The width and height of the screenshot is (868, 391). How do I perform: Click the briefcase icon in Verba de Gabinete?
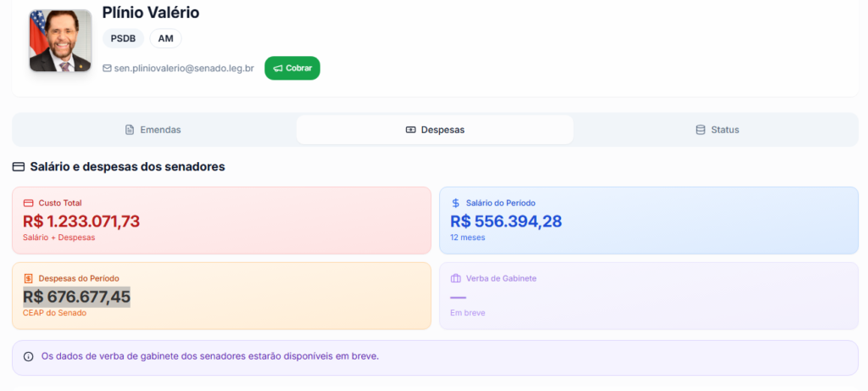point(456,278)
